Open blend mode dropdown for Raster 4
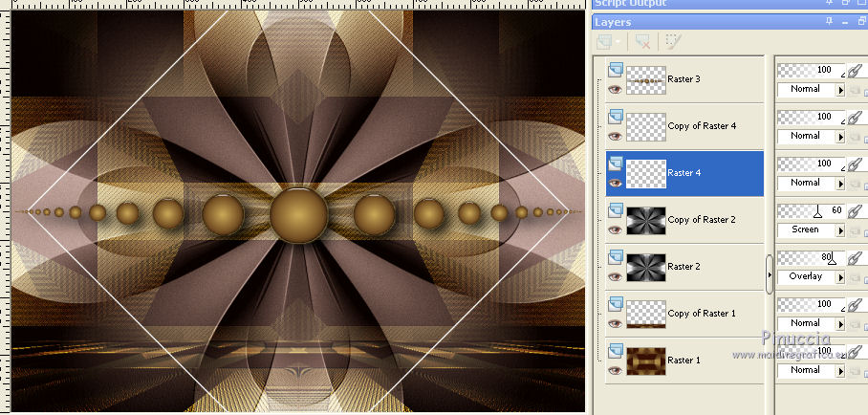The image size is (868, 415). point(840,184)
